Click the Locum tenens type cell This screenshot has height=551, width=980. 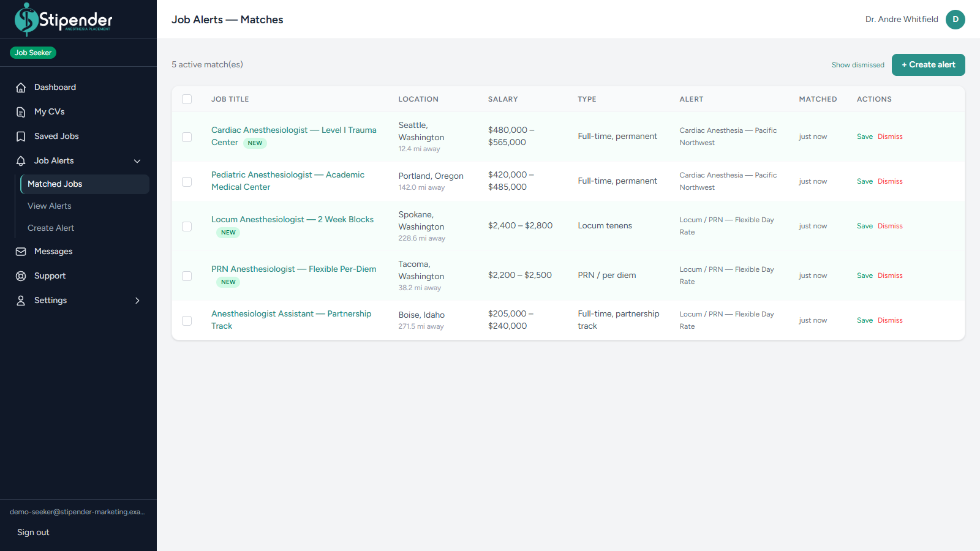(605, 226)
